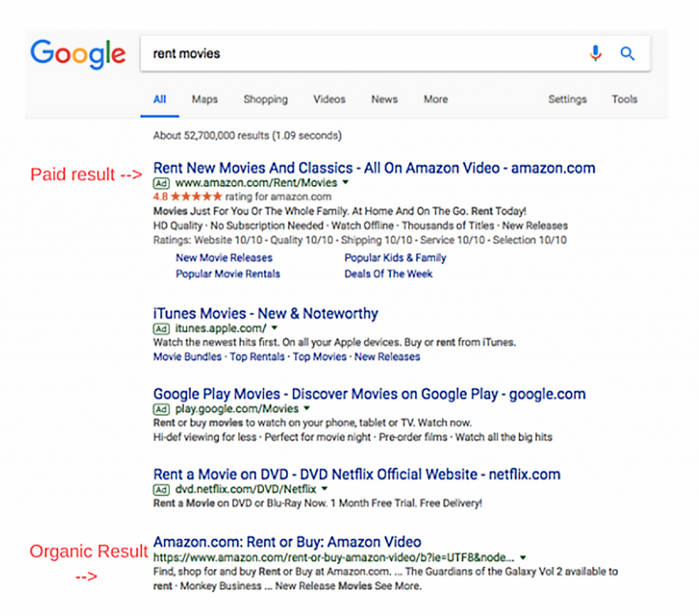Click the dvd.netflix.com/DVD/Netflix ad URL

(x=246, y=490)
